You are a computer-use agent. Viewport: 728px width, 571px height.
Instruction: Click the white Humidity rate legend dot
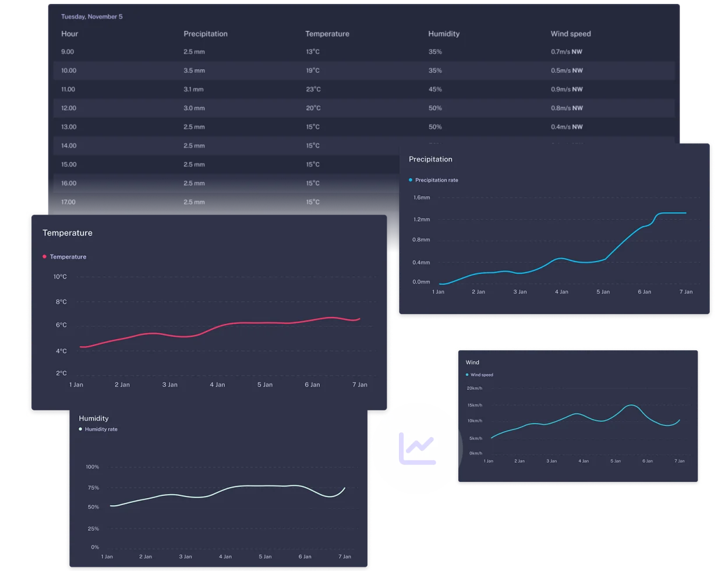click(80, 429)
